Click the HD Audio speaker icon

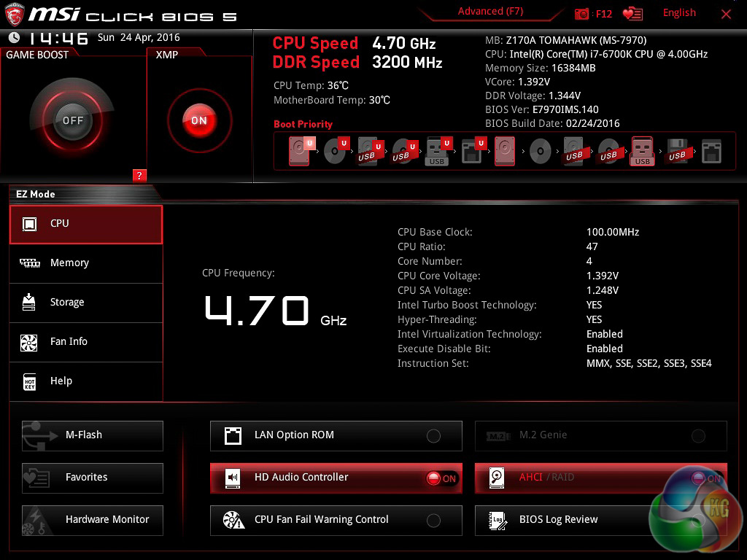coord(233,478)
